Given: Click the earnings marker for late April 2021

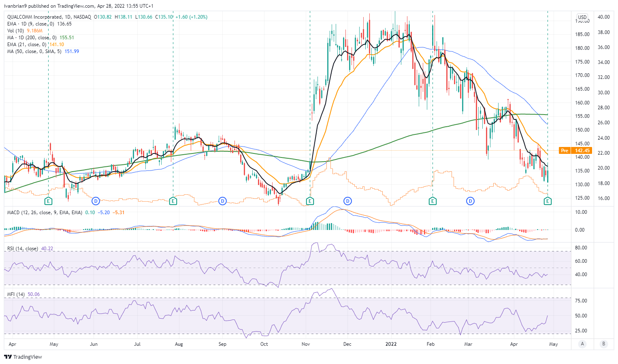Looking at the screenshot, I should click(x=48, y=201).
